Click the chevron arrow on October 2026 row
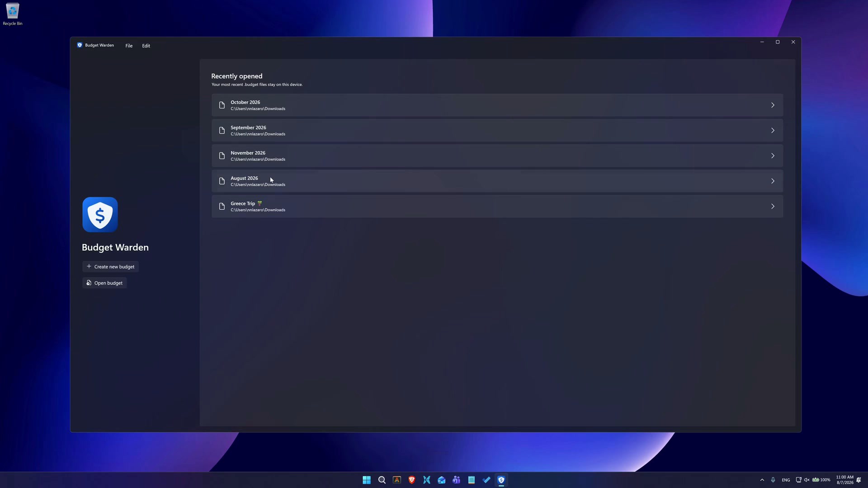The width and height of the screenshot is (868, 488). (x=773, y=105)
